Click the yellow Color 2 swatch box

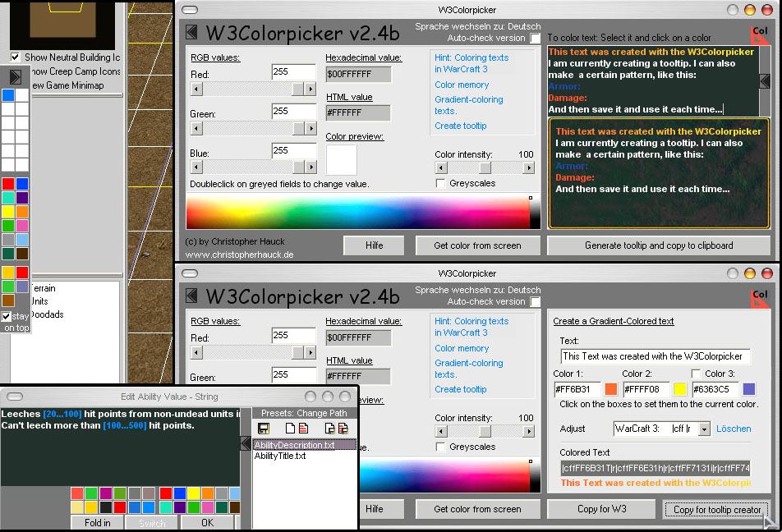[680, 389]
